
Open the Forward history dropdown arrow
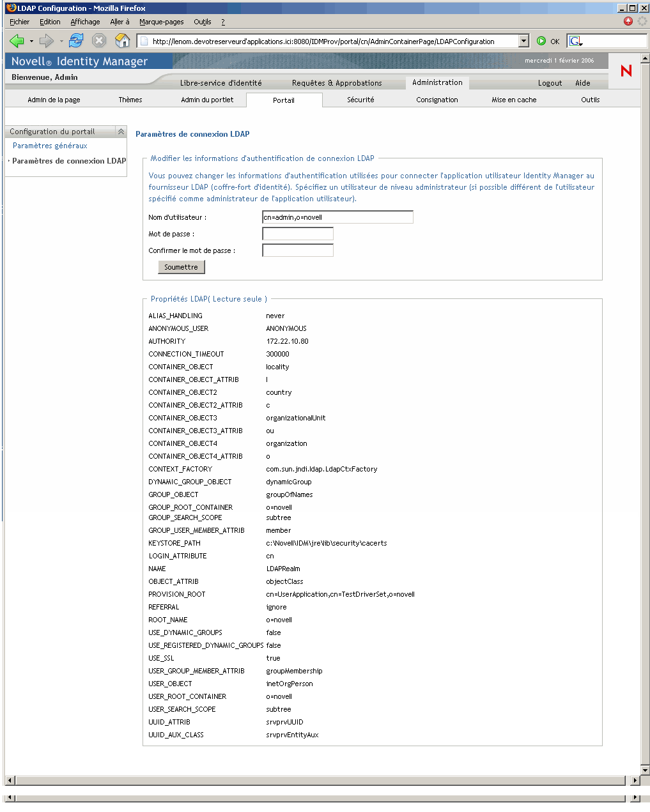tap(61, 42)
